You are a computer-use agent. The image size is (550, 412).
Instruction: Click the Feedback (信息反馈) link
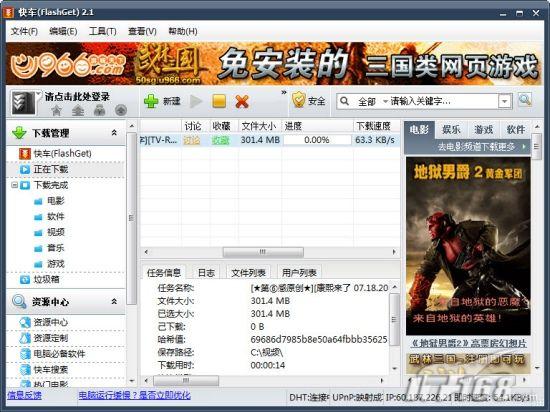click(x=24, y=396)
